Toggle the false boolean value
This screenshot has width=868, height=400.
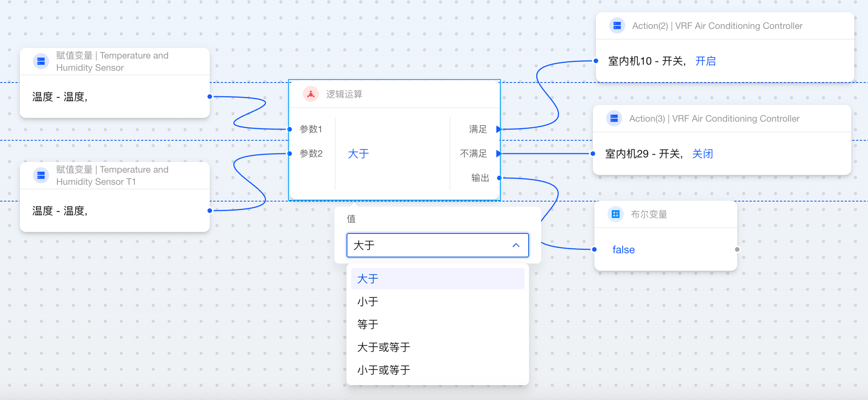(623, 249)
